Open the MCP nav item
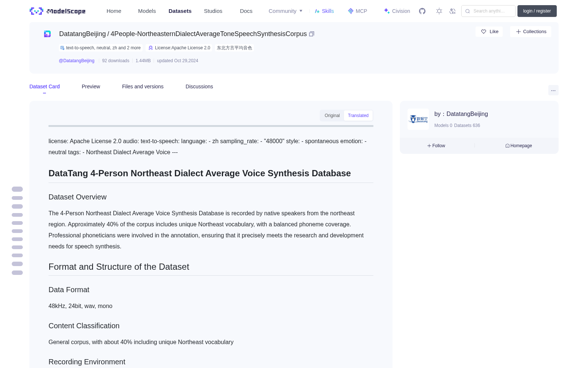The width and height of the screenshot is (588, 368). 358,11
